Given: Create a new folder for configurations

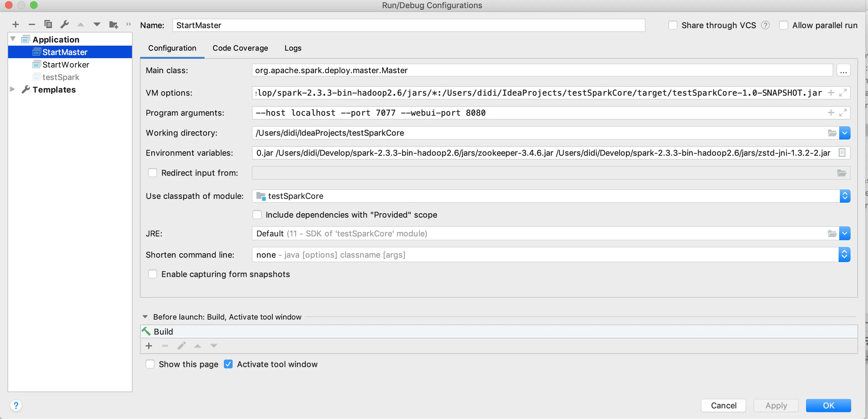Looking at the screenshot, I should [x=113, y=24].
